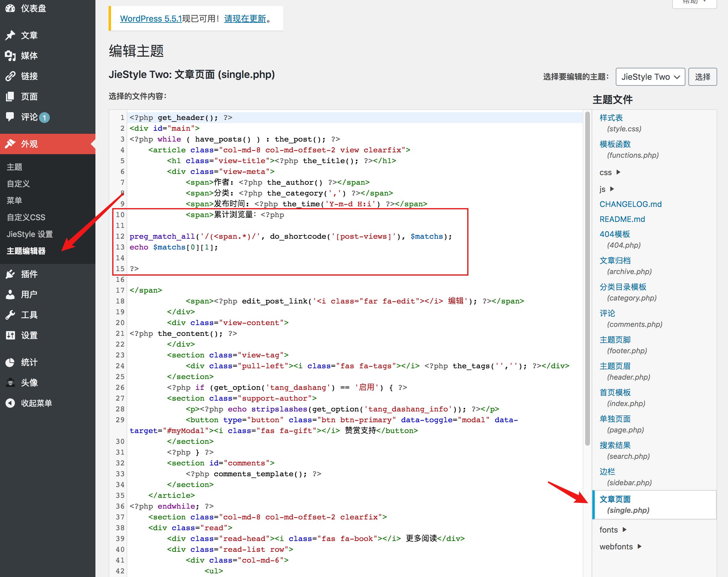Open the 自定义CSS submenu item
Image resolution: width=728 pixels, height=577 pixels.
coord(26,217)
